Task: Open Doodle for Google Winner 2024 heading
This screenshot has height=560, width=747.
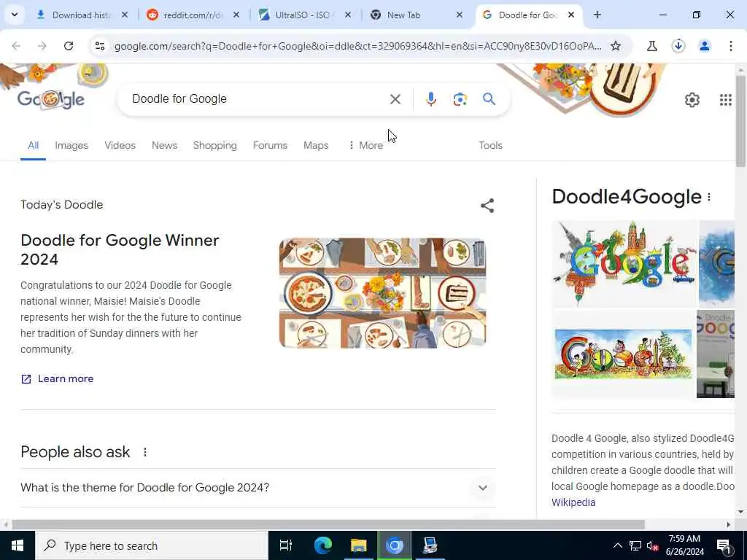Action: pos(120,249)
